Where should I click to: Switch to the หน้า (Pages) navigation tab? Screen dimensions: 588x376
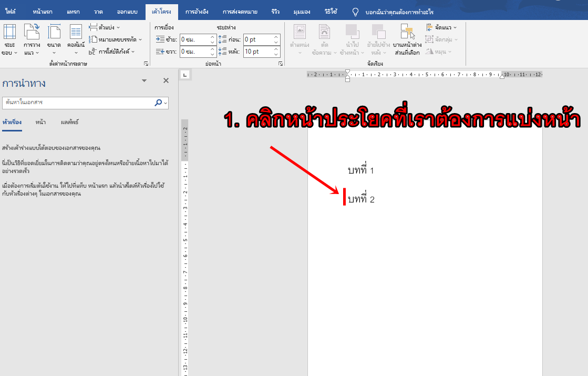(x=40, y=122)
